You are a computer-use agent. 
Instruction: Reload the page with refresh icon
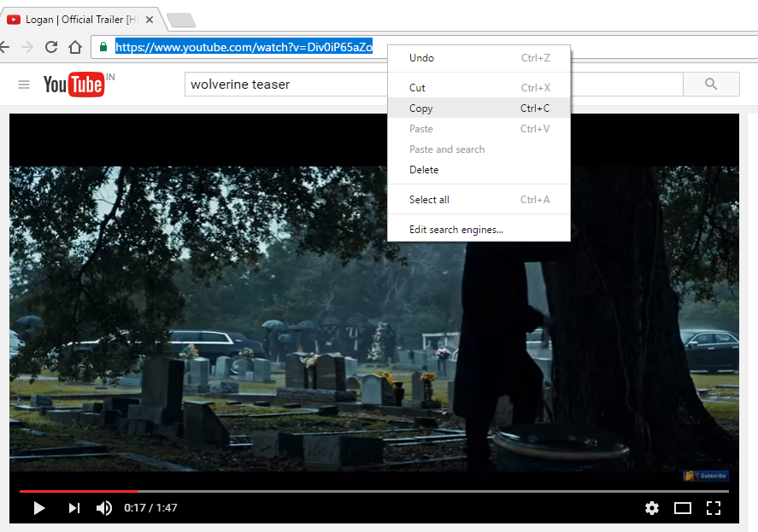click(x=51, y=47)
